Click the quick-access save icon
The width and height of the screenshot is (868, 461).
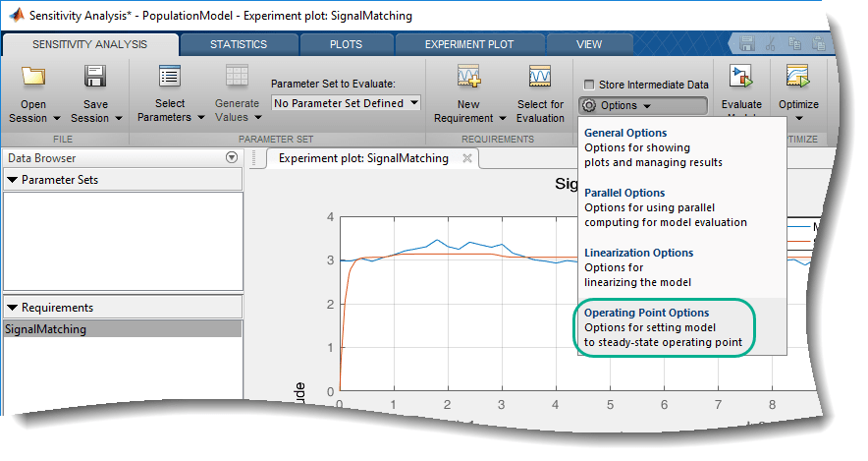pos(746,44)
